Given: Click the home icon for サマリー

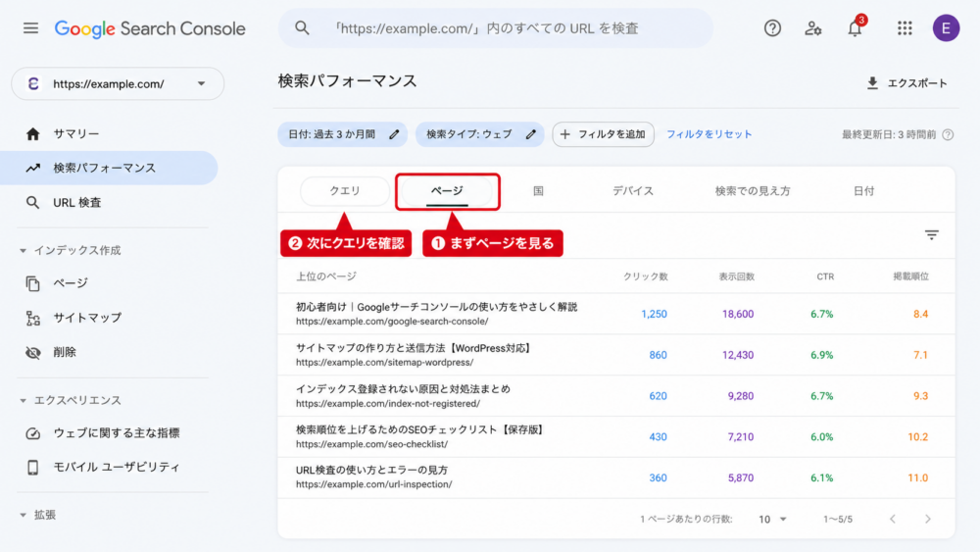Looking at the screenshot, I should (32, 133).
